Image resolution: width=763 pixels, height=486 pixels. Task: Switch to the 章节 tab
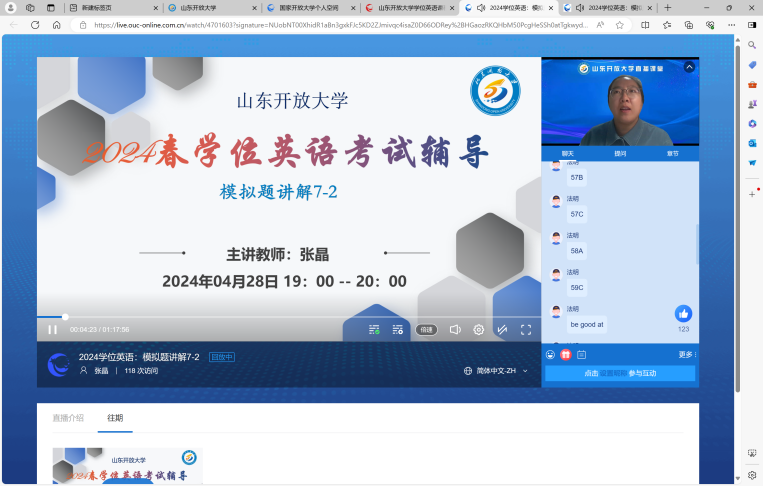click(x=672, y=153)
